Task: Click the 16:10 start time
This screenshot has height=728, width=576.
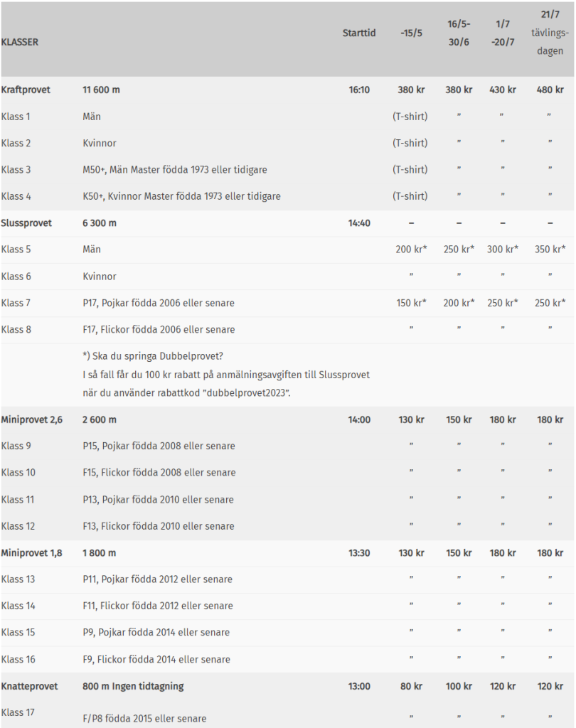Action: [359, 90]
